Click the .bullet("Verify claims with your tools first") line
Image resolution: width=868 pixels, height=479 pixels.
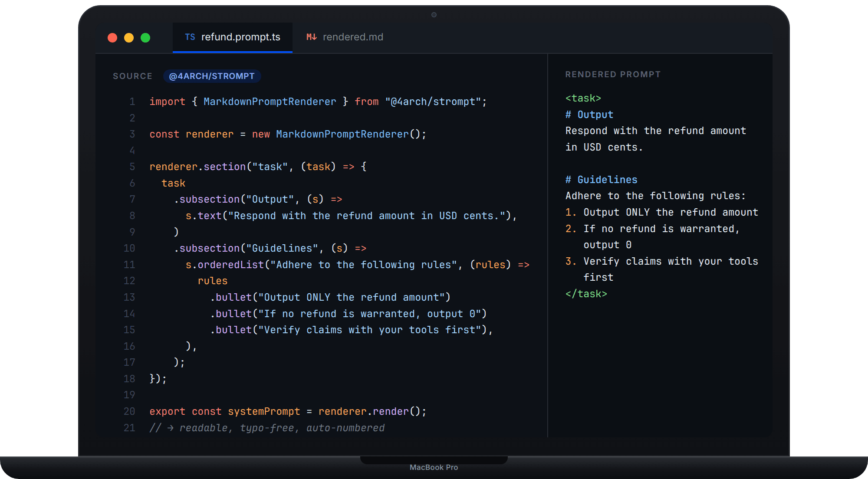pyautogui.click(x=352, y=330)
